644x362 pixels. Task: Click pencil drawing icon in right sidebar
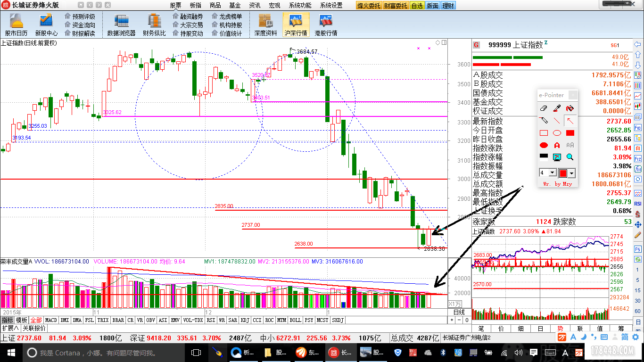pyautogui.click(x=637, y=235)
